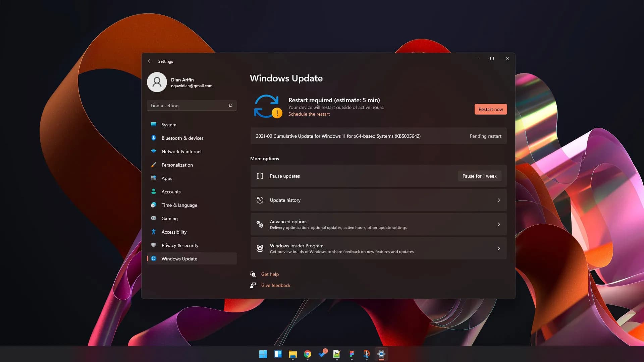
Task: Click the Advanced options gears icon
Action: 260,224
